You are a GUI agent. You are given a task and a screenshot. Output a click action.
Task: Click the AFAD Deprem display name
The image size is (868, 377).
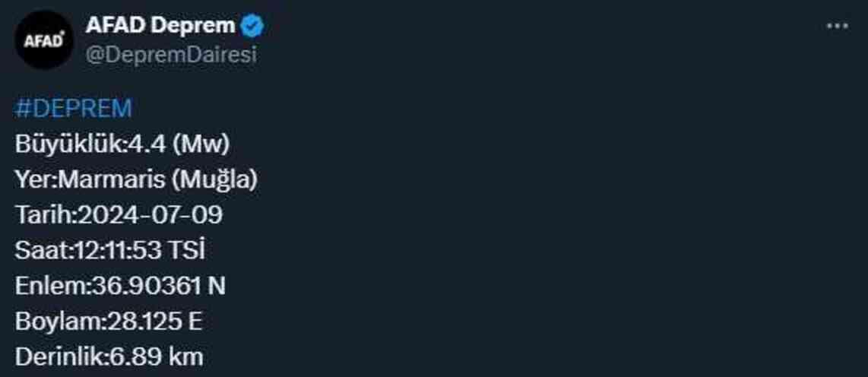point(160,25)
